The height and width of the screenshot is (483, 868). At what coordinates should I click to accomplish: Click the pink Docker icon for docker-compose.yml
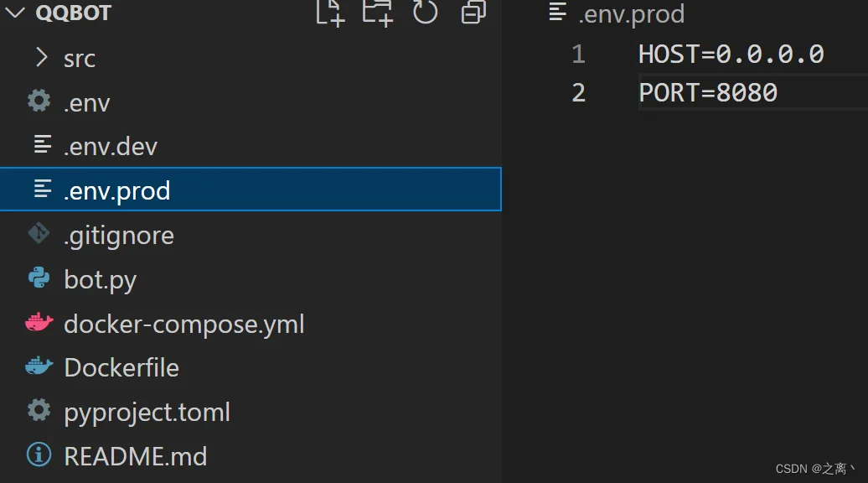[39, 321]
